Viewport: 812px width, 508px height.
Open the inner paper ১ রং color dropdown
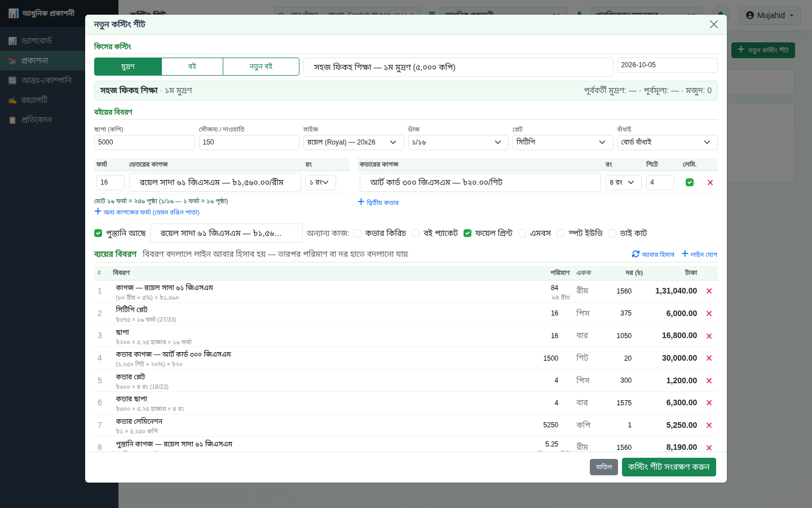coord(321,182)
